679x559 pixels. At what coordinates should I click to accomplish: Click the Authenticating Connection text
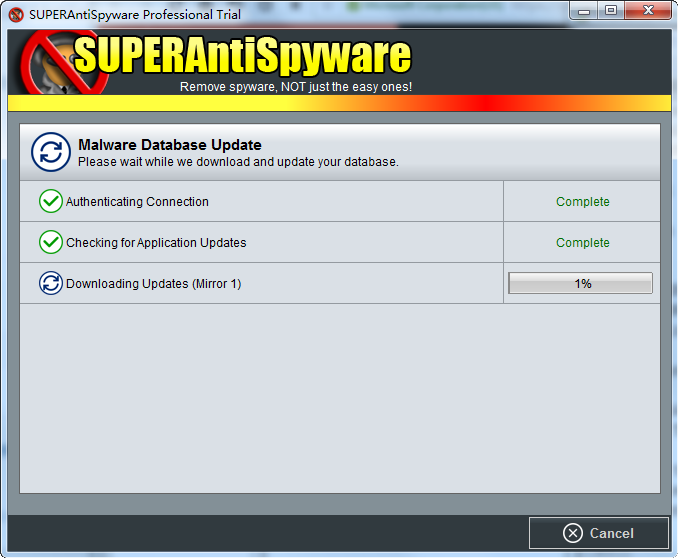point(137,202)
